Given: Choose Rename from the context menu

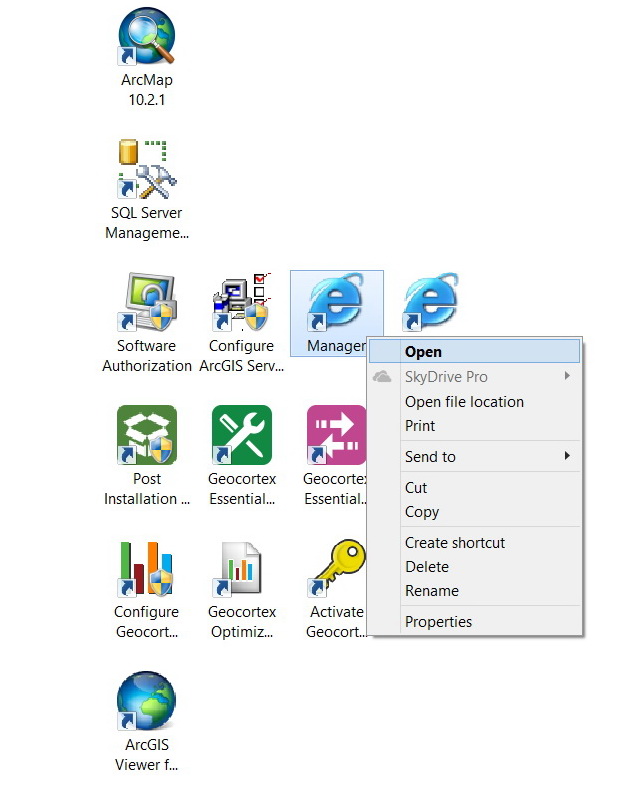Looking at the screenshot, I should pos(474,590).
